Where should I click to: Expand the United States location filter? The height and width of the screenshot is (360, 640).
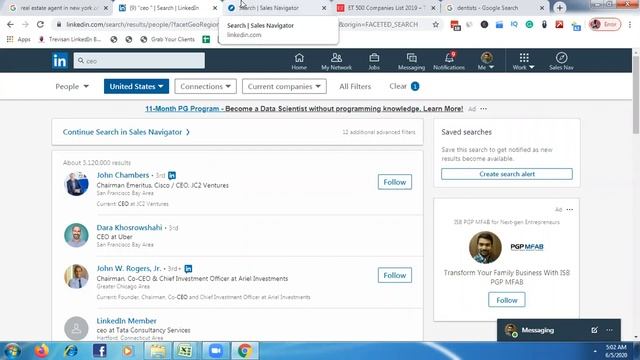click(136, 87)
